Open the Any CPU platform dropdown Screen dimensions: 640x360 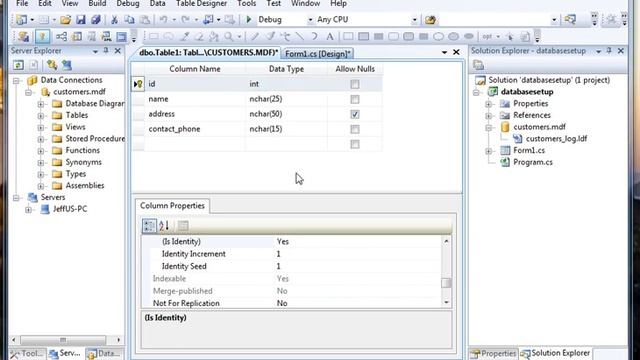coord(414,20)
